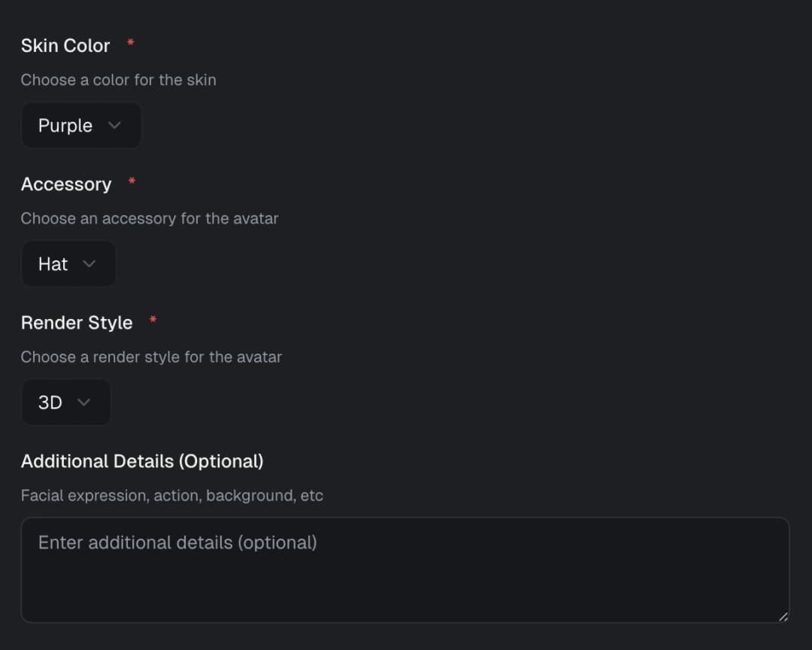Click the Additional Details (Optional) label

[x=142, y=461]
